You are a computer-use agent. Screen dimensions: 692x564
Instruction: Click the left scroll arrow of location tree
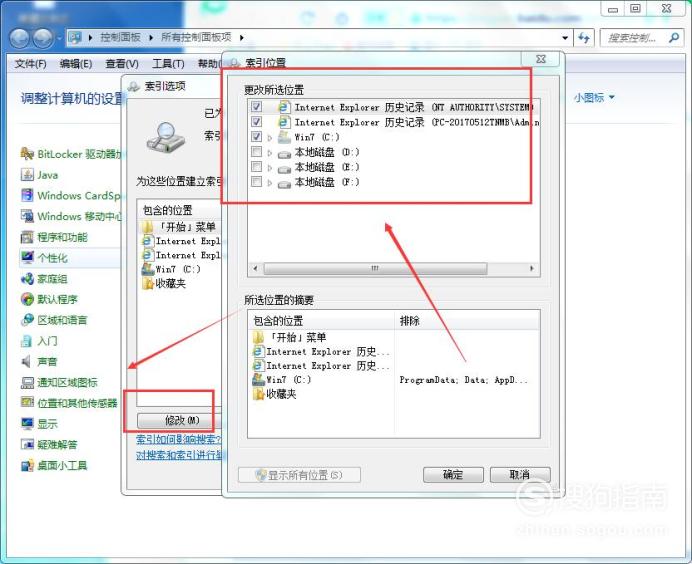coord(255,268)
